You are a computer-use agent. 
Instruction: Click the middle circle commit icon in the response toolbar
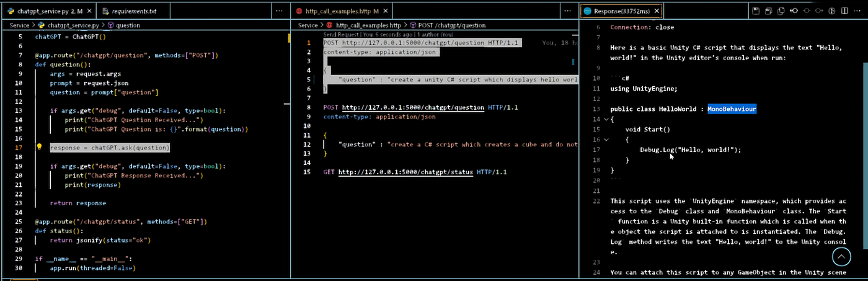point(806,11)
